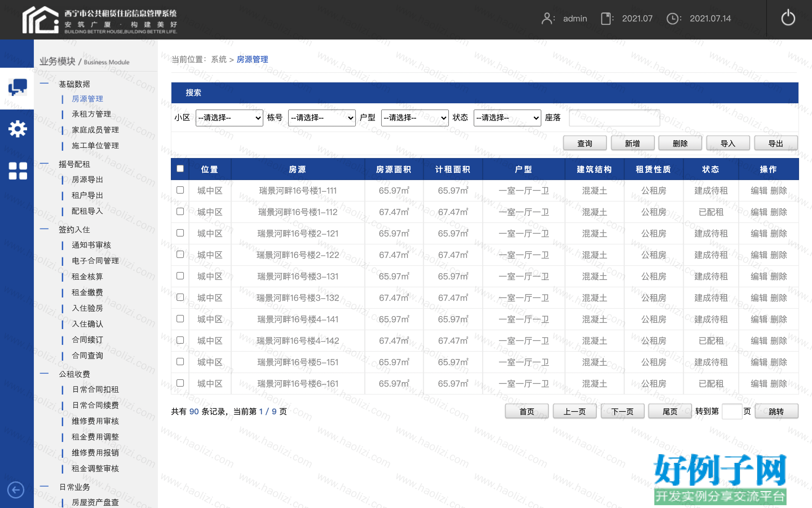Viewport: 812px width, 508px height.
Task: Go to 首页 first page
Action: (527, 411)
